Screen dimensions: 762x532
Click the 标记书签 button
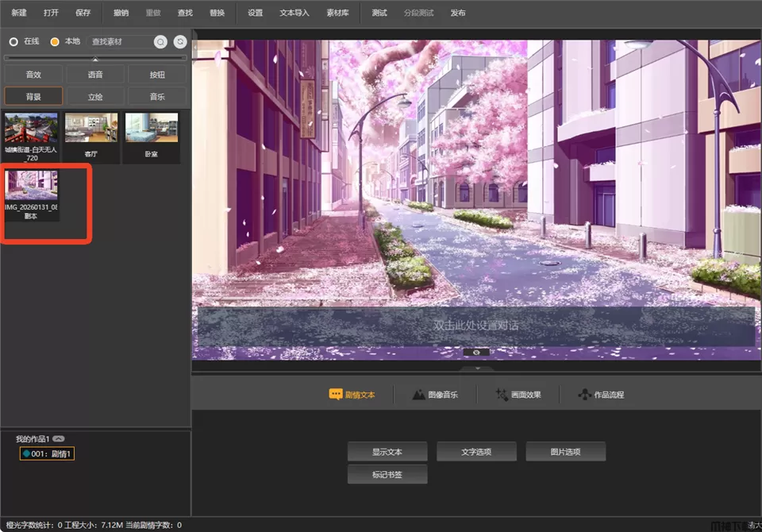click(x=387, y=475)
